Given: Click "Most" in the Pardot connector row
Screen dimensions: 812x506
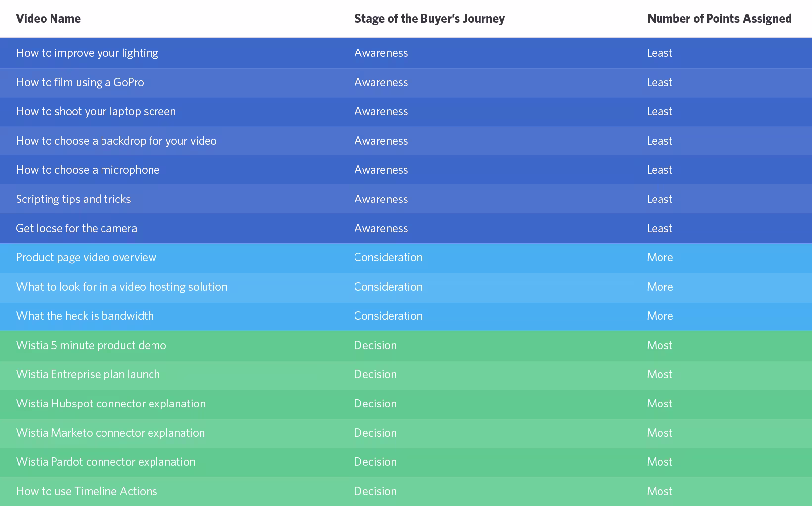Looking at the screenshot, I should 660,462.
